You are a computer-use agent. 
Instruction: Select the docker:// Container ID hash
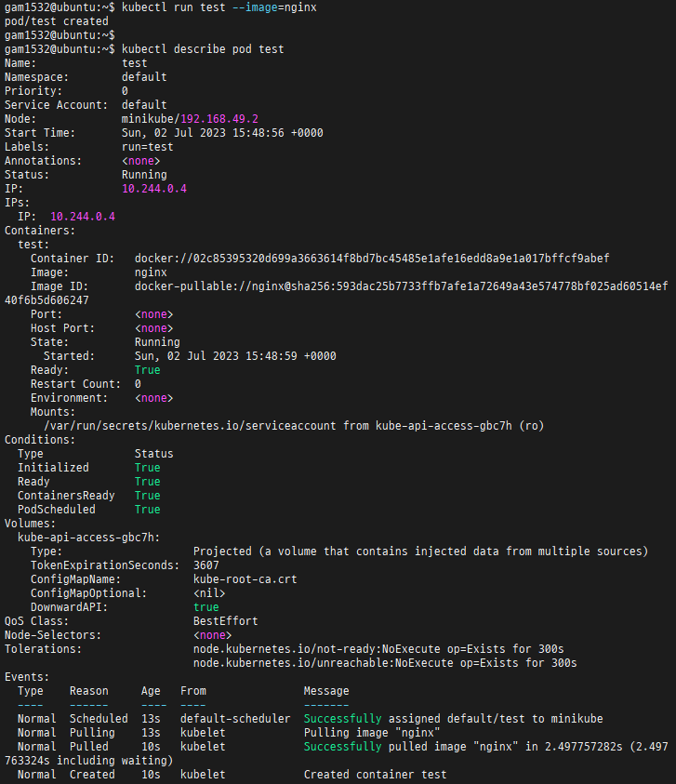372,259
